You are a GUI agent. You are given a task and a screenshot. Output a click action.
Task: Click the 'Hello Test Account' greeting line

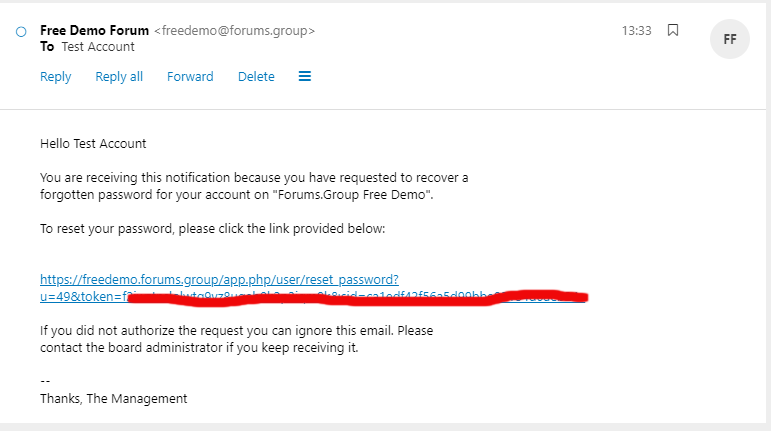coord(93,144)
